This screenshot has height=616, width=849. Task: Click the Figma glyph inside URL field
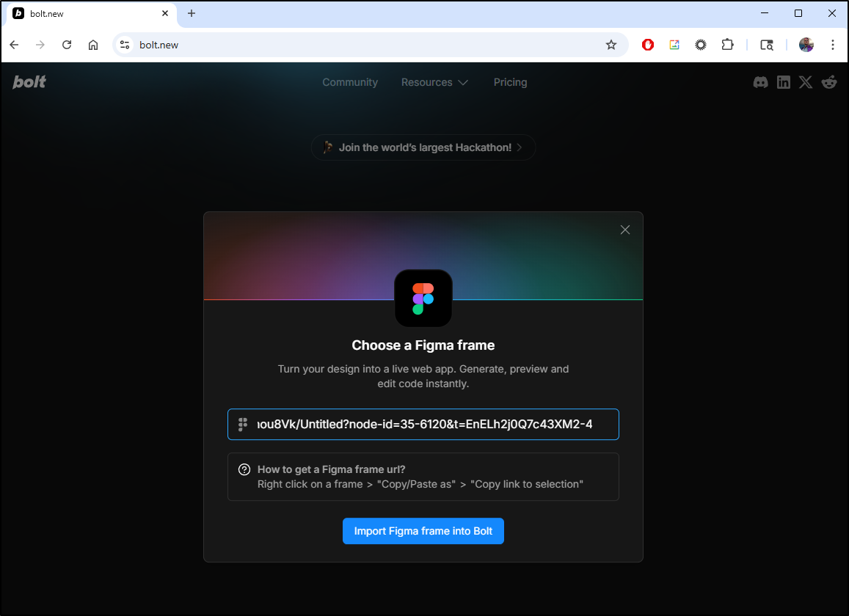click(243, 424)
